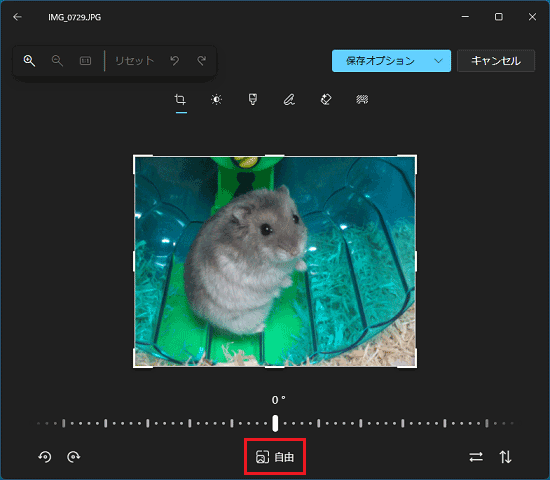Open the Erase tool
Screen dimensions: 550x480
pyautogui.click(x=326, y=100)
